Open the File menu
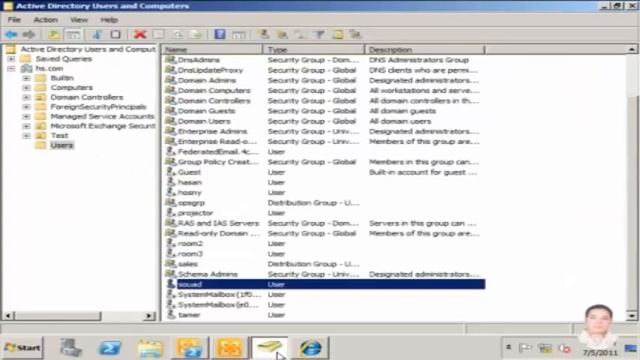The width and height of the screenshot is (640, 360). 14,20
